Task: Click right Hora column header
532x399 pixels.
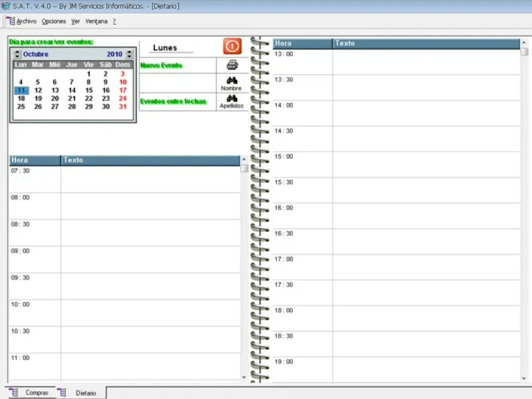Action: tap(303, 43)
